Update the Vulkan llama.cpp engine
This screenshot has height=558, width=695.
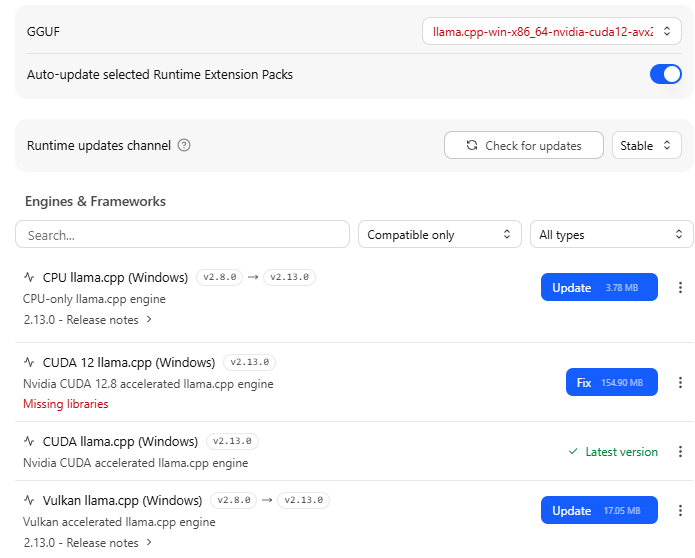[x=599, y=510]
